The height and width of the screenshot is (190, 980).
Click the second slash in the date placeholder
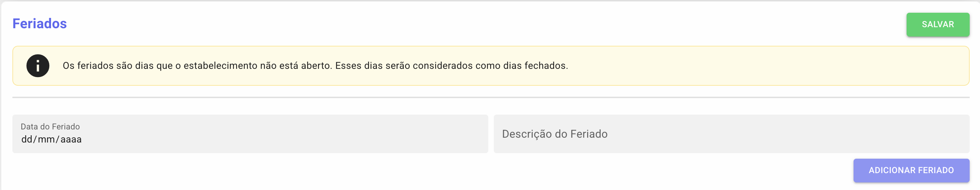click(x=58, y=139)
